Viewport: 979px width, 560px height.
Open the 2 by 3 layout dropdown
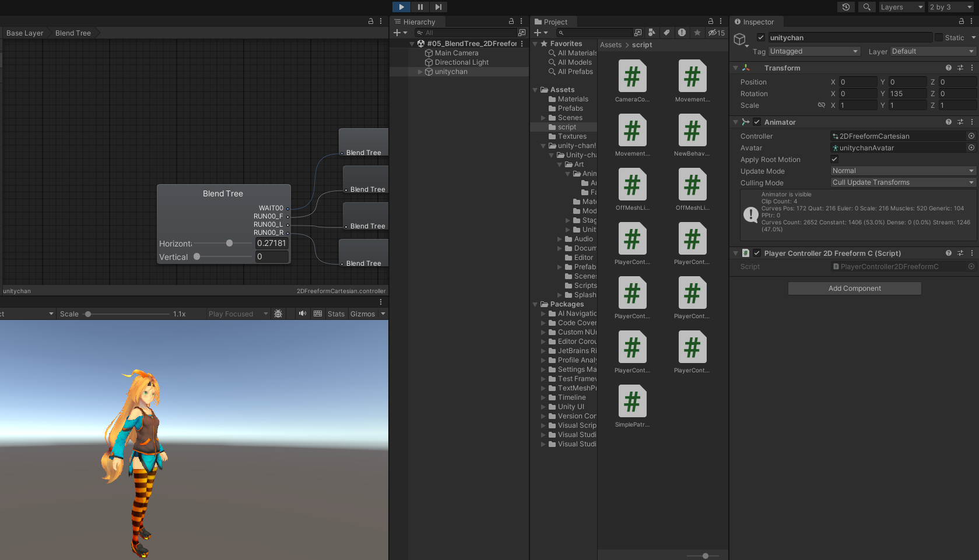[x=952, y=7]
